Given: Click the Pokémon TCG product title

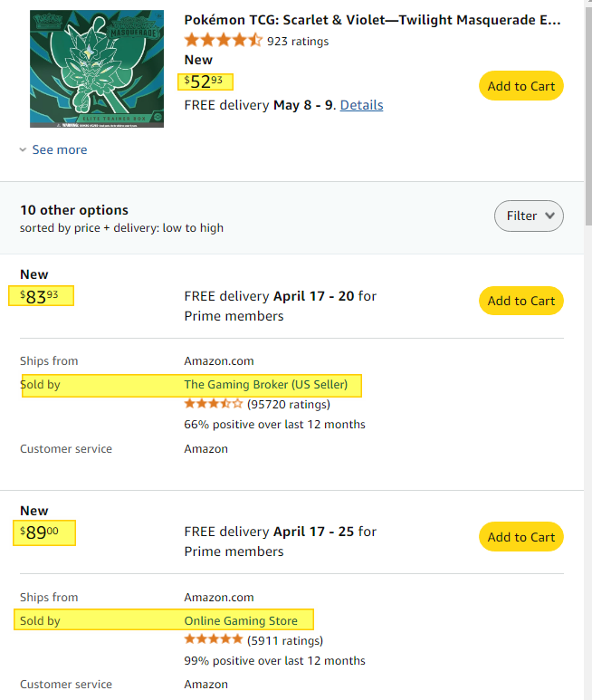Looking at the screenshot, I should [373, 20].
